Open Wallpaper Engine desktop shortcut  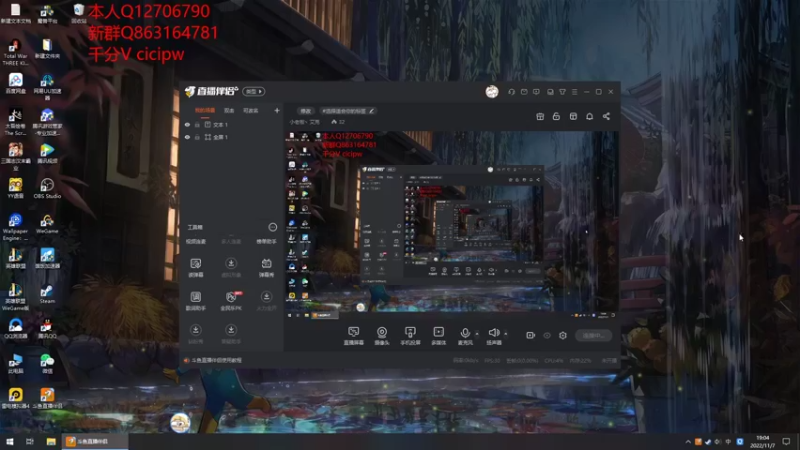[x=15, y=227]
